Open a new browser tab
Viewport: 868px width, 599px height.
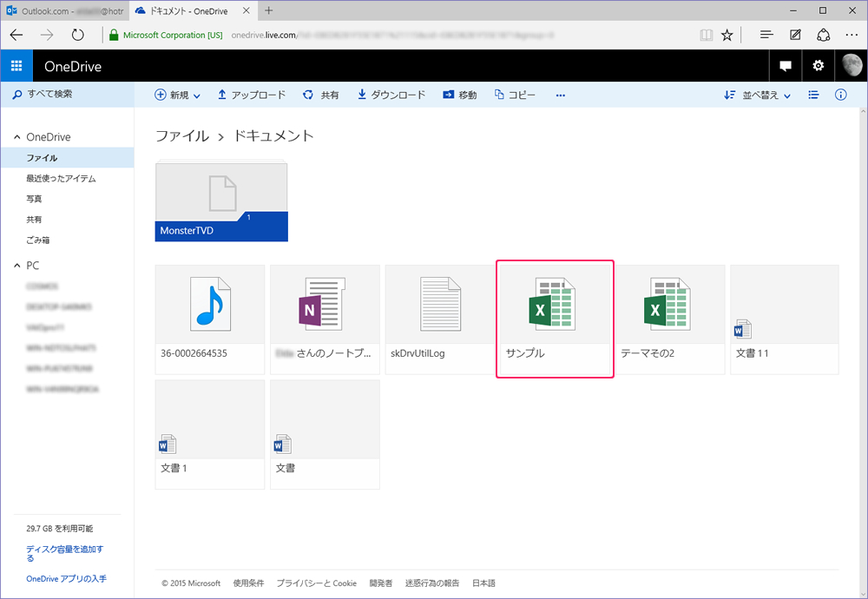pos(268,10)
